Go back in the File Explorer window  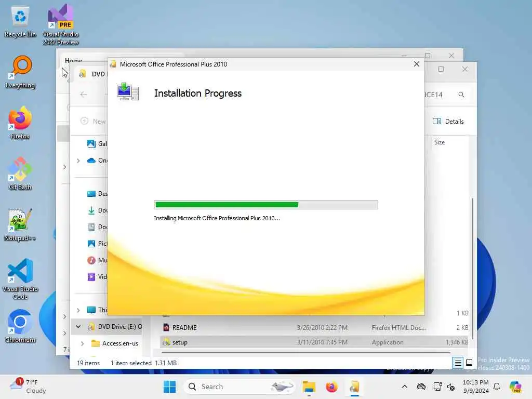[84, 95]
